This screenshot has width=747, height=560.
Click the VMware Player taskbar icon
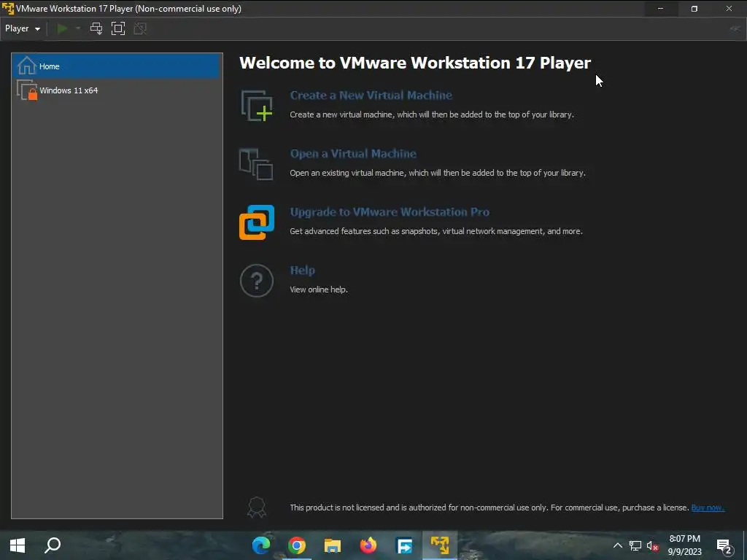440,545
